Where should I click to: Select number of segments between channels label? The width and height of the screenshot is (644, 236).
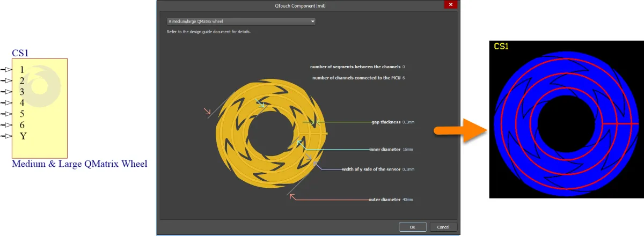click(355, 67)
